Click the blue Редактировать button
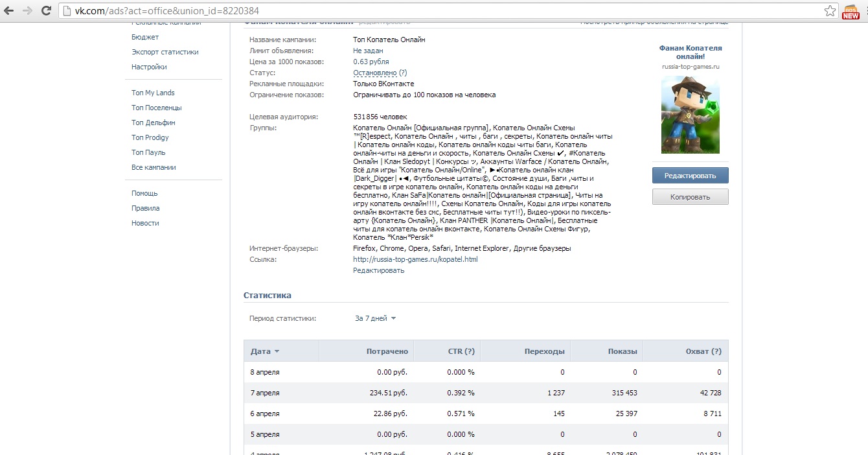This screenshot has width=868, height=455. click(691, 176)
